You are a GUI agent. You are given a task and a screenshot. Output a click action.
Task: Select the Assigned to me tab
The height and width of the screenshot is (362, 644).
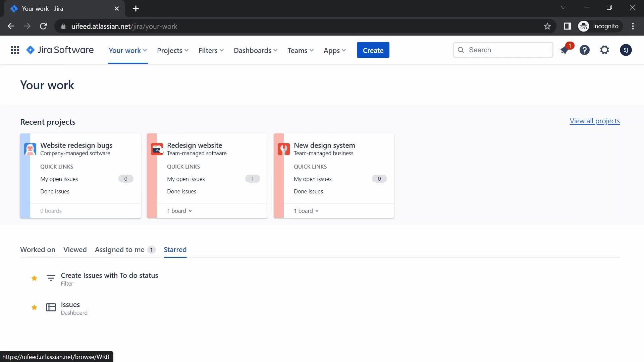point(119,249)
